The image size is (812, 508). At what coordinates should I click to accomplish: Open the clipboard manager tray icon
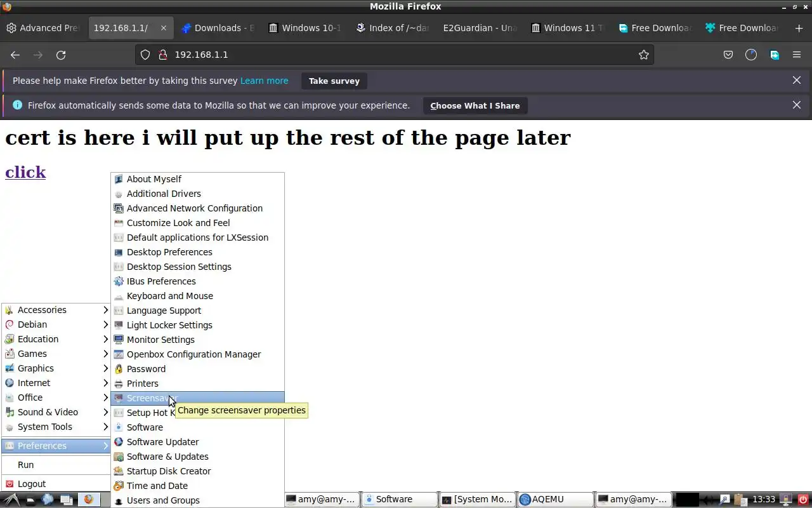tap(740, 500)
